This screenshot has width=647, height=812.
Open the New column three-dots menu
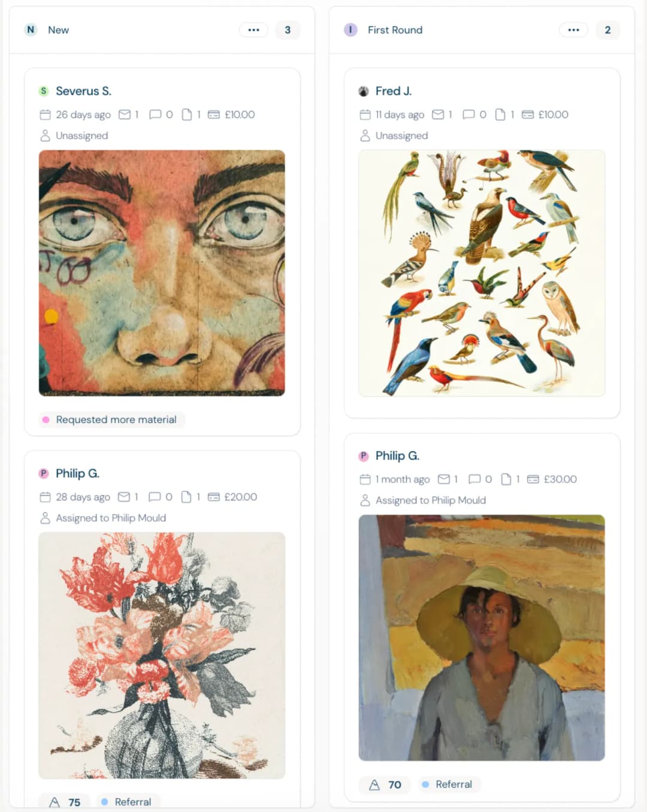(x=253, y=30)
